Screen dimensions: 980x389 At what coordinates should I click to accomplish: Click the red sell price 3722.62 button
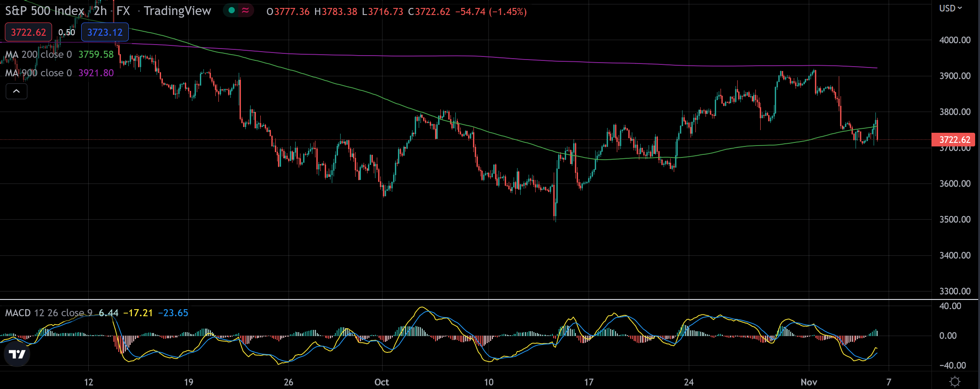pos(28,32)
